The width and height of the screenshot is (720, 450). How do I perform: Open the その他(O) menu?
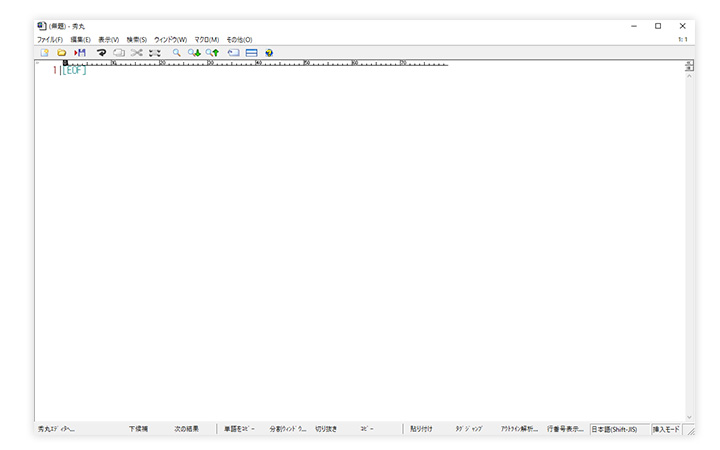(x=239, y=39)
